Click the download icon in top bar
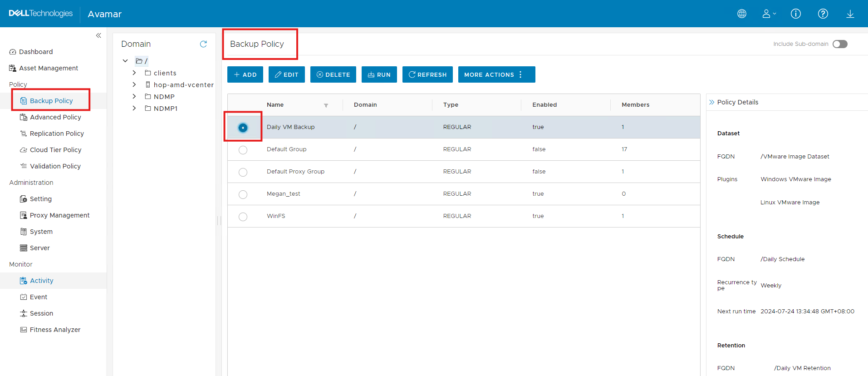The image size is (868, 376). pos(850,14)
